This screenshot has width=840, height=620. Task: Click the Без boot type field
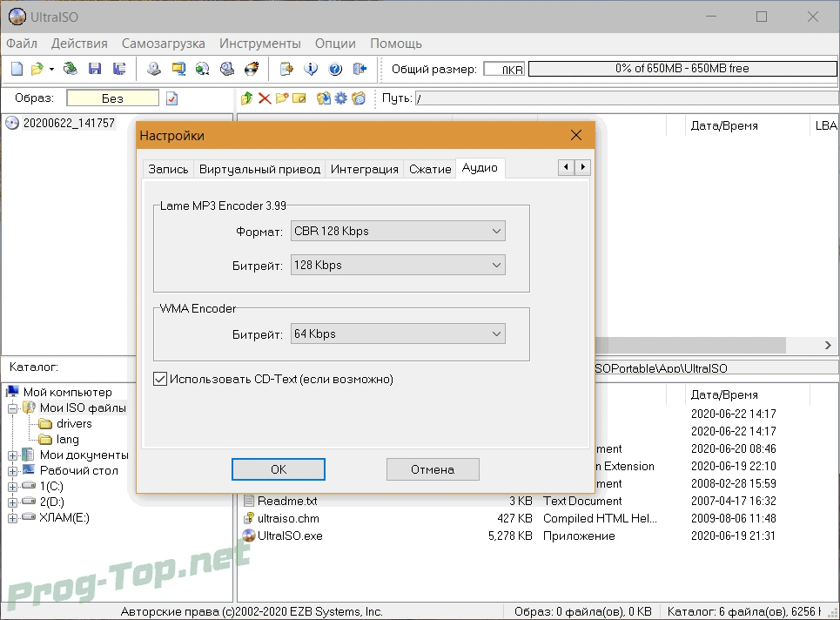[112, 98]
